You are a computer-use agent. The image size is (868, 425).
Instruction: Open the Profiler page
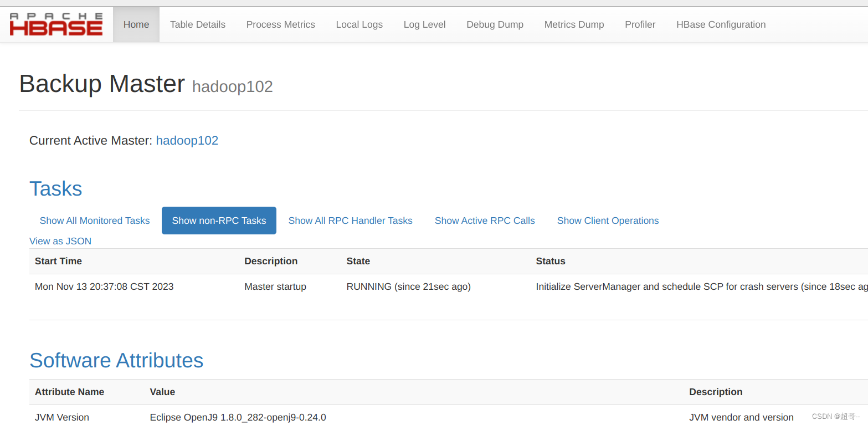coord(640,24)
